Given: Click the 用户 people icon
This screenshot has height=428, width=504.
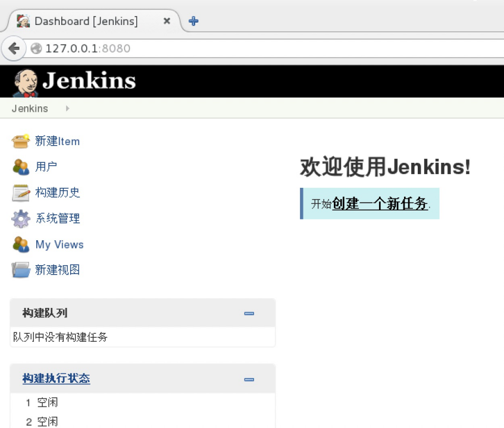Looking at the screenshot, I should tap(21, 167).
